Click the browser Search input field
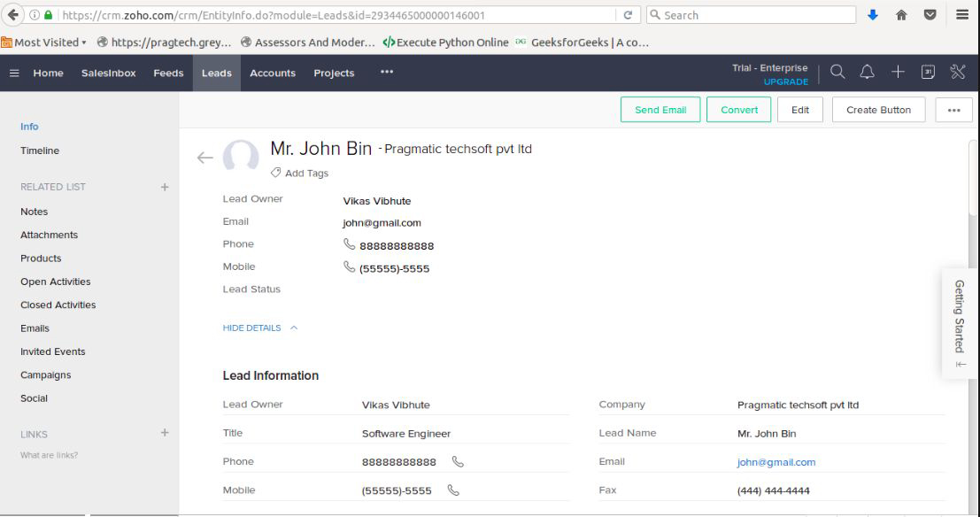980x517 pixels. tap(752, 15)
